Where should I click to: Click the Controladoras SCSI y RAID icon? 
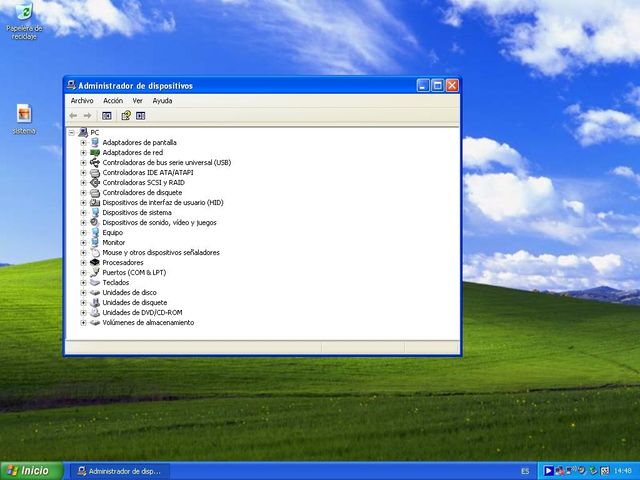(x=95, y=182)
